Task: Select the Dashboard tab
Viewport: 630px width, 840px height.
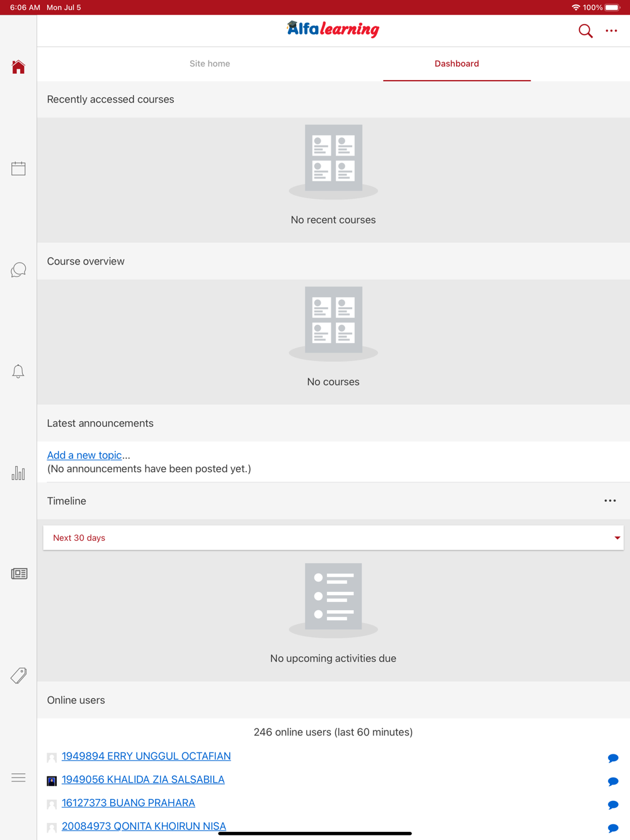Action: pyautogui.click(x=457, y=64)
